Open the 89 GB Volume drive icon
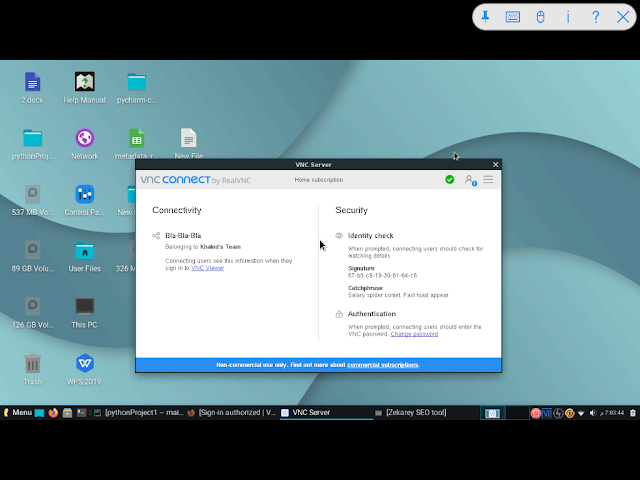The image size is (640, 480). [32, 256]
